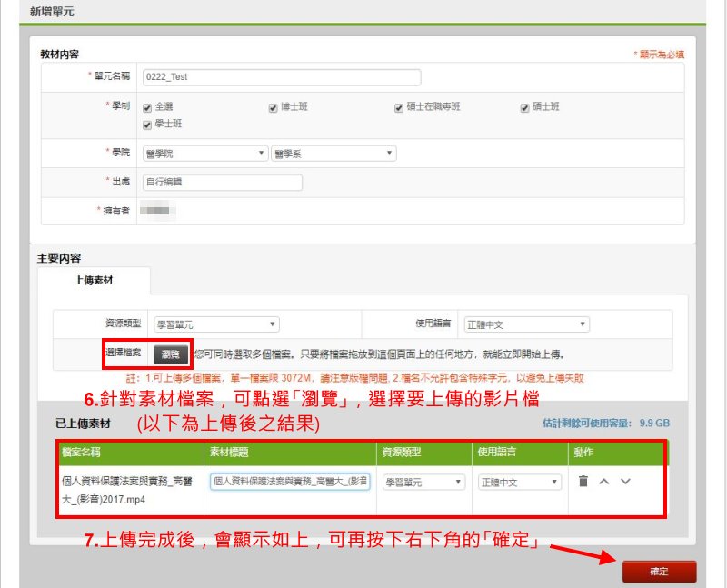Edit the 單元名稱 field containing 0222_Test
This screenshot has width=727, height=588.
pyautogui.click(x=282, y=77)
